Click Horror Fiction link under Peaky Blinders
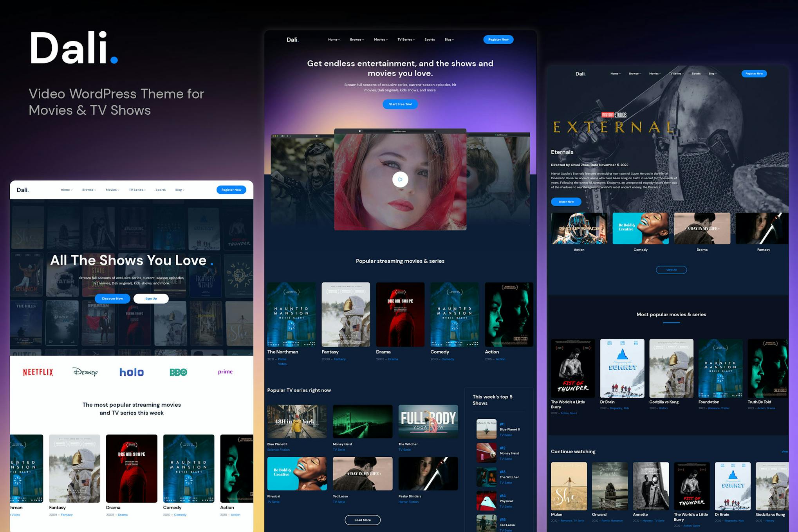This screenshot has height=532, width=798. pyautogui.click(x=408, y=502)
